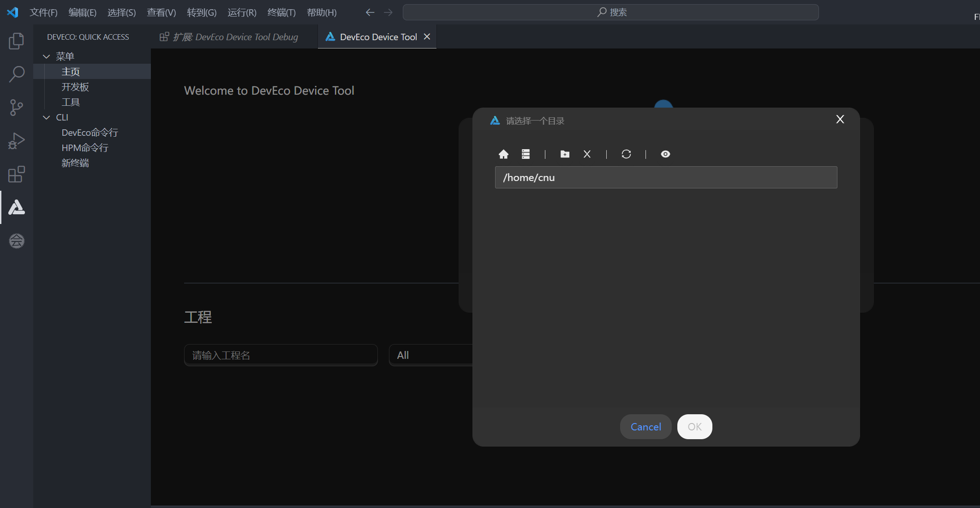The height and width of the screenshot is (508, 980).
Task: Select the DevEco Device Tool activity icon
Action: pyautogui.click(x=17, y=207)
